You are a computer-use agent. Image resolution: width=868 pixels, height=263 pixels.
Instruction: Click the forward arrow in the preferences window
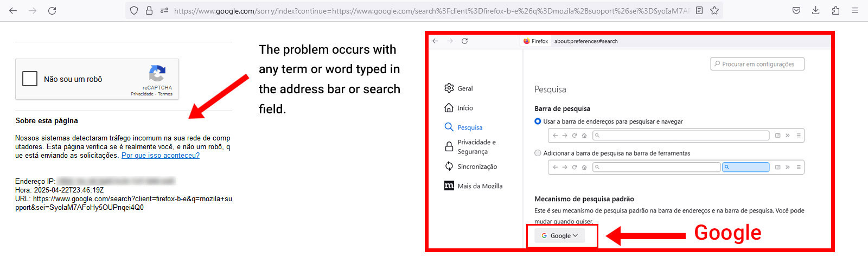point(450,41)
